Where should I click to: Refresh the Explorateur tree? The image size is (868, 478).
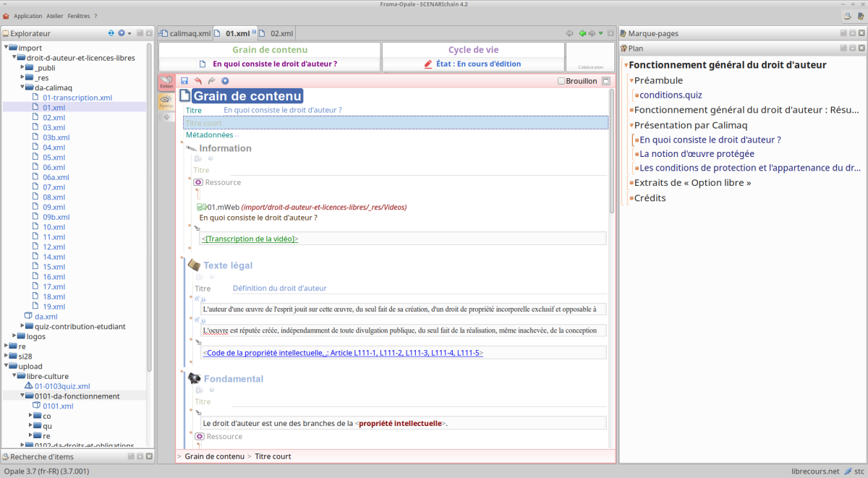(111, 33)
